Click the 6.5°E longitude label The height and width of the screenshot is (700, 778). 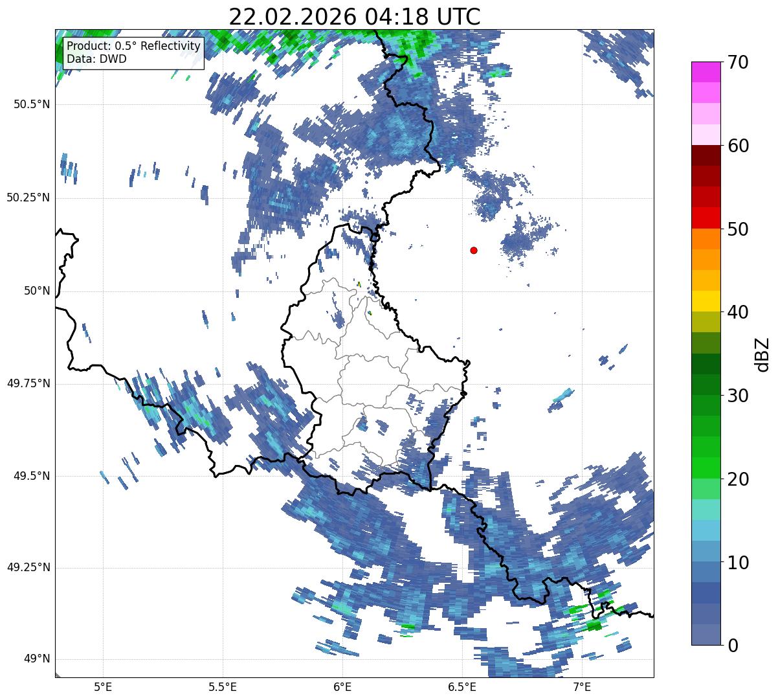tap(462, 686)
